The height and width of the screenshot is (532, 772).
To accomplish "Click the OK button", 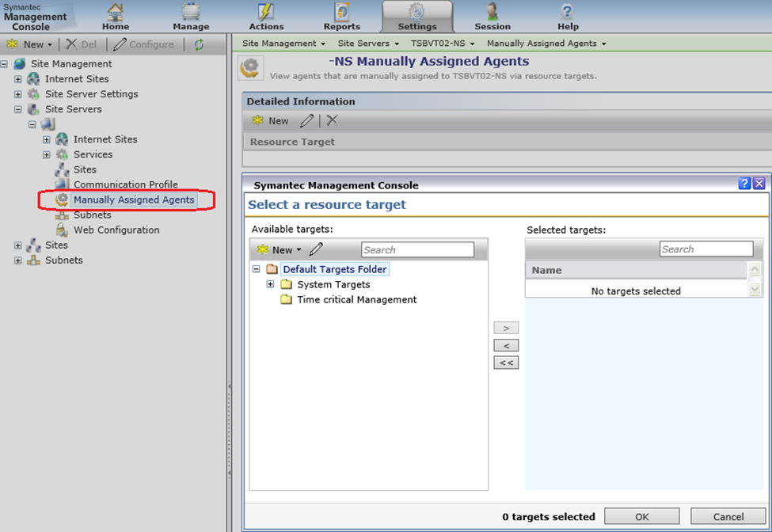I will (641, 516).
